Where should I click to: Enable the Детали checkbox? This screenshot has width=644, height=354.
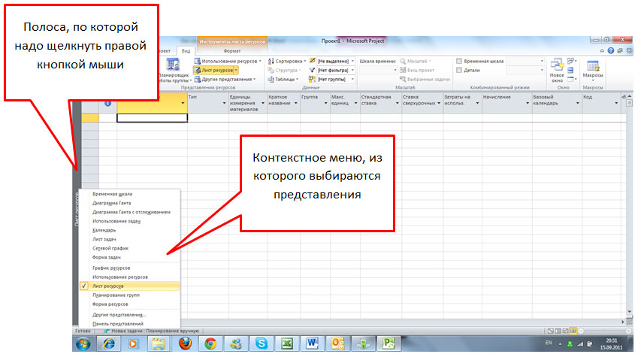pos(459,70)
